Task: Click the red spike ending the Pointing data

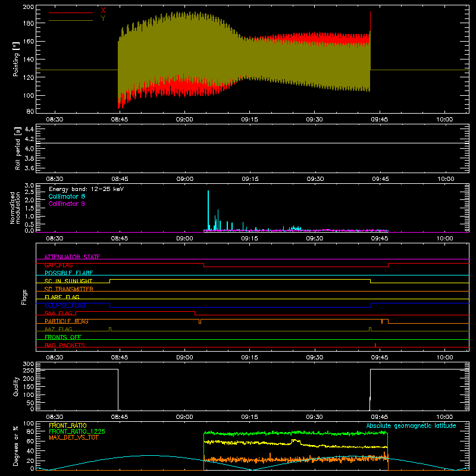Action: 370,21
